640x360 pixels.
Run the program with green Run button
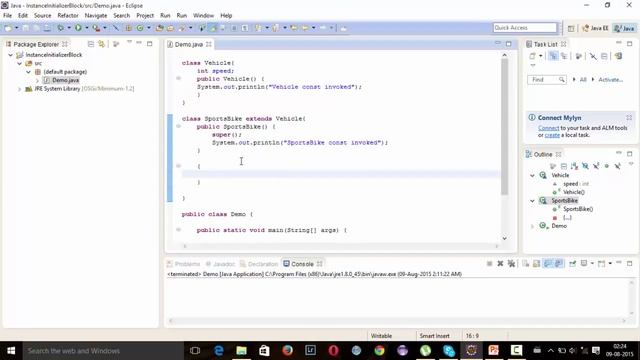pos(78,28)
